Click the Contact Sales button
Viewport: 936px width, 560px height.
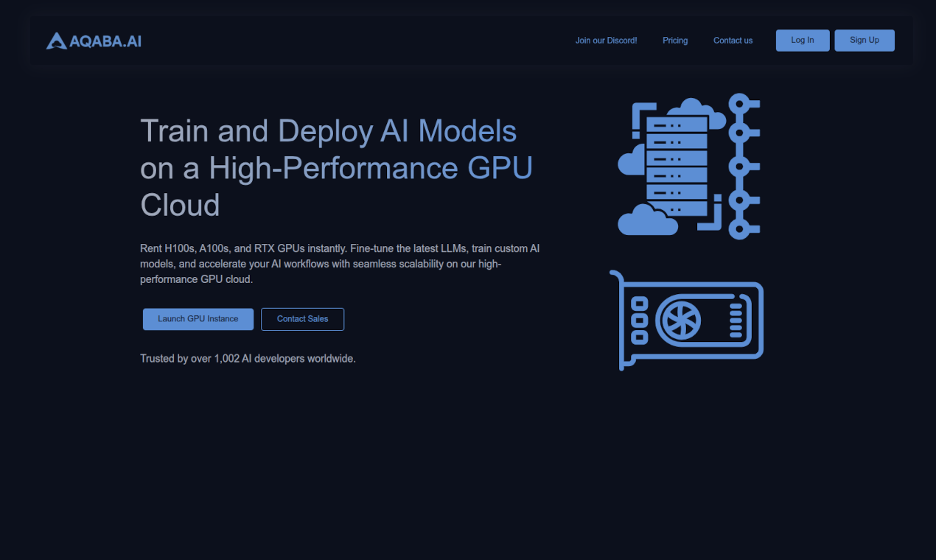point(302,319)
